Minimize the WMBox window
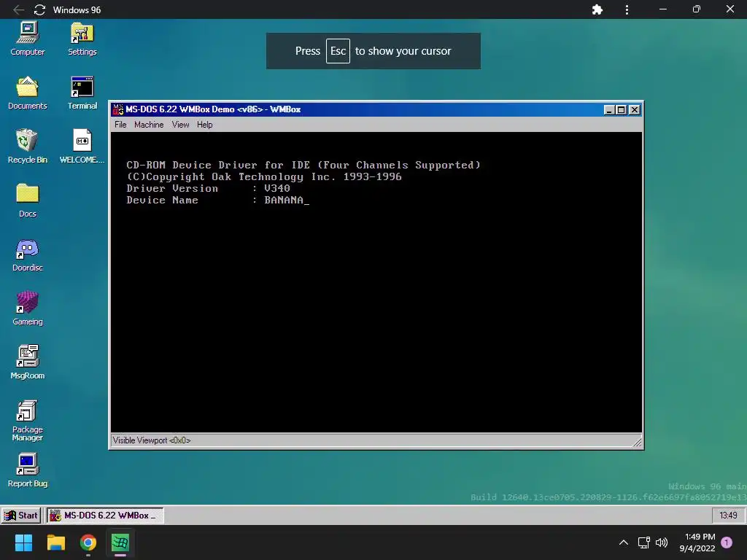Image resolution: width=747 pixels, height=560 pixels. [609, 110]
